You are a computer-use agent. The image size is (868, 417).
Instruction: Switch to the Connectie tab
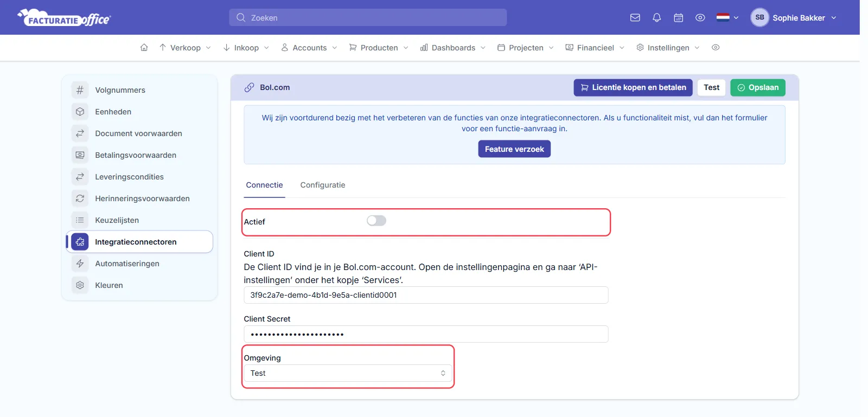[264, 185]
